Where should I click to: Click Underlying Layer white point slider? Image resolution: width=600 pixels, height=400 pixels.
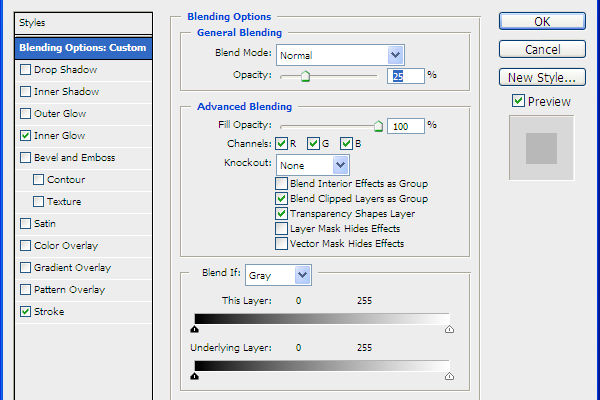tap(449, 376)
